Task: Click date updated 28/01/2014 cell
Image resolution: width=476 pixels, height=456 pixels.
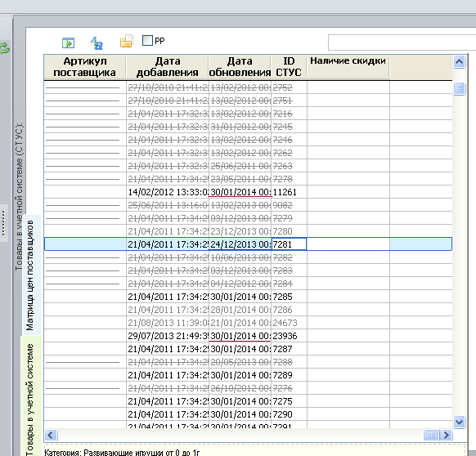Action: coord(240,310)
